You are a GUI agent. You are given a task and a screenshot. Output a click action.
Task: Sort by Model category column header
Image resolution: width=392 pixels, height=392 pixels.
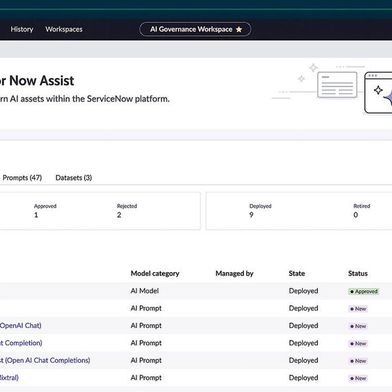click(x=155, y=273)
